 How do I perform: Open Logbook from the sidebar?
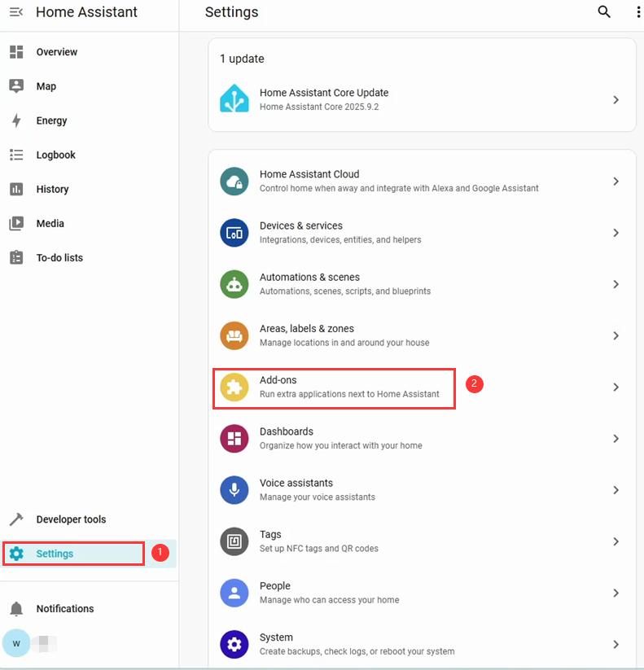click(x=55, y=155)
